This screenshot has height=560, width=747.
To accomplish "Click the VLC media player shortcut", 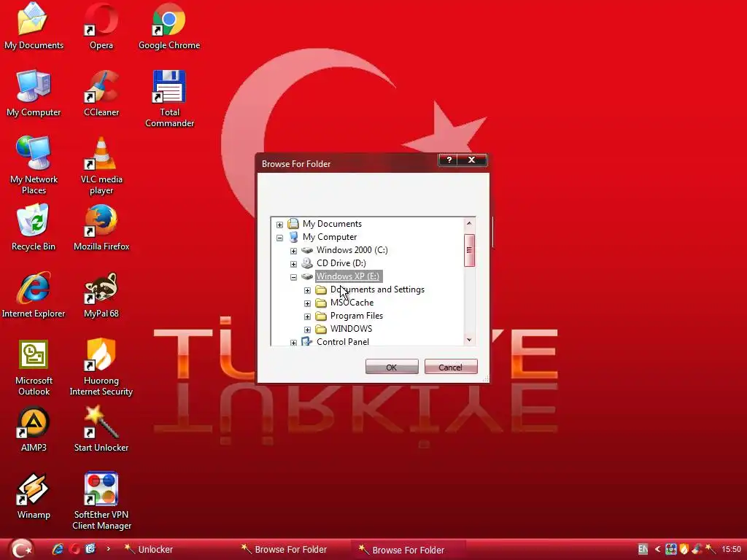I will pyautogui.click(x=101, y=166).
